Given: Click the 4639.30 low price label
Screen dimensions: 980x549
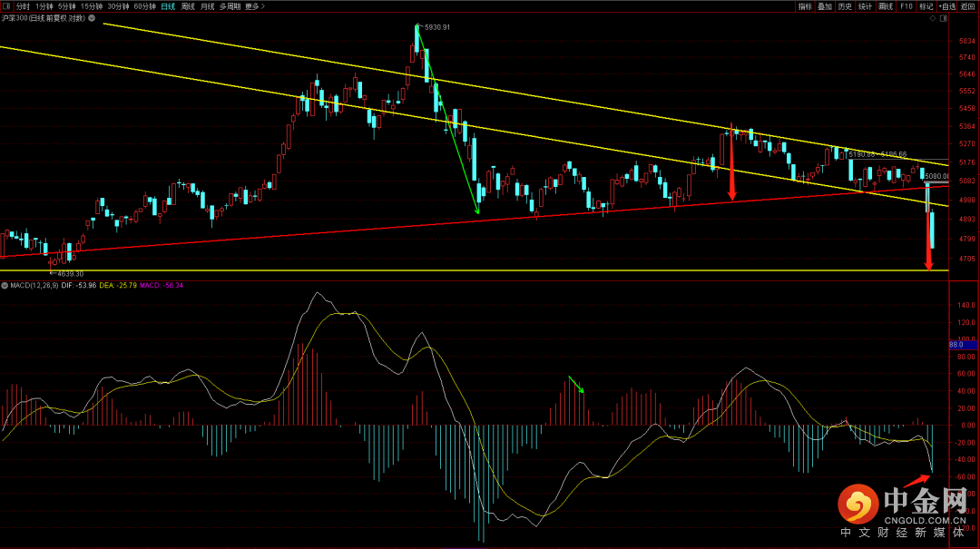Looking at the screenshot, I should (x=70, y=274).
